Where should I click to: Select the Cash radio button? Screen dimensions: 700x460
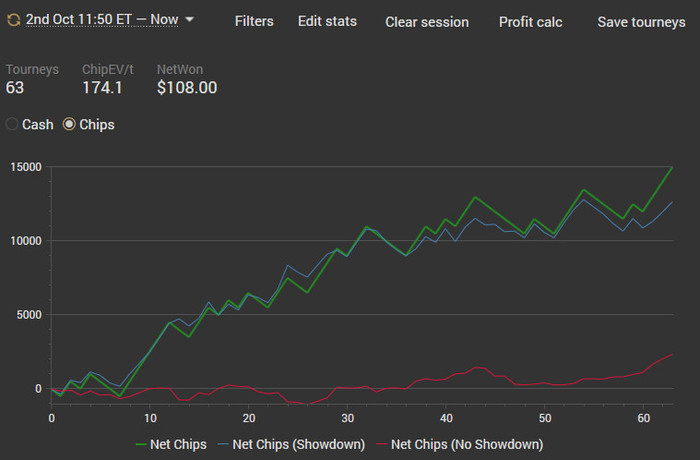13,125
